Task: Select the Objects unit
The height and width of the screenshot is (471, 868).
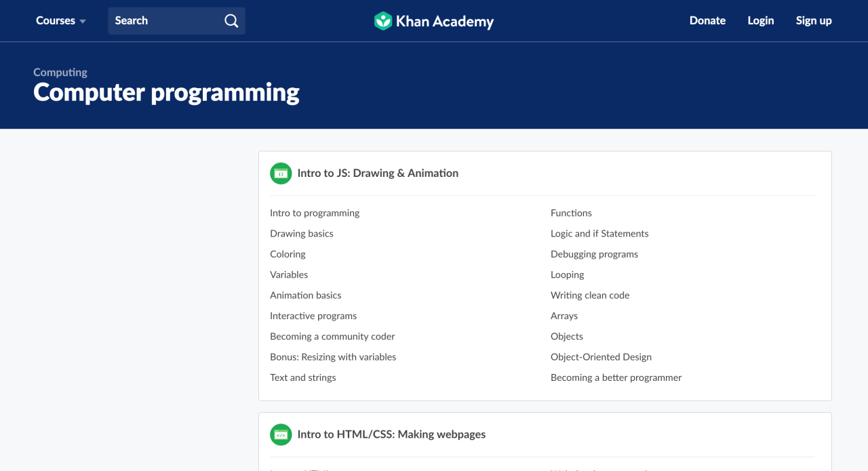Action: tap(566, 336)
